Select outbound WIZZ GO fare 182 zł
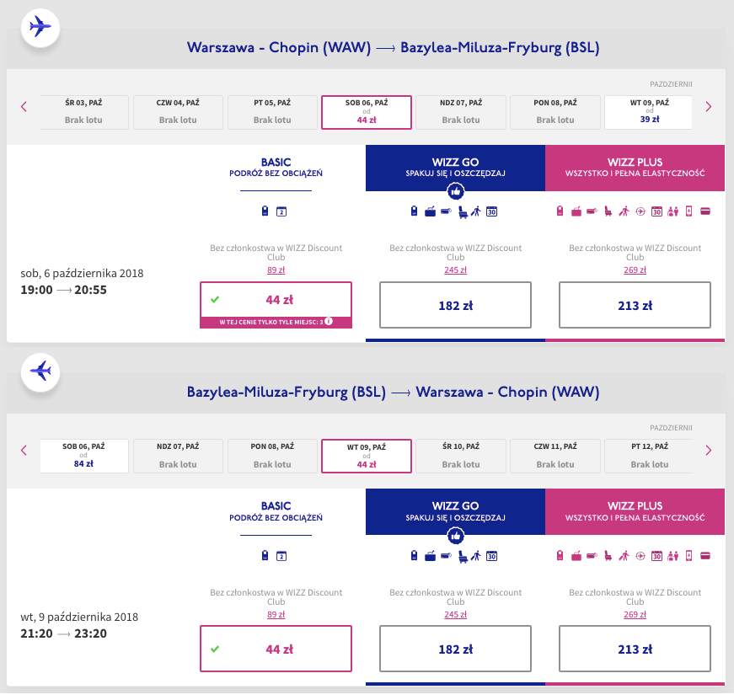The image size is (734, 700). (455, 305)
